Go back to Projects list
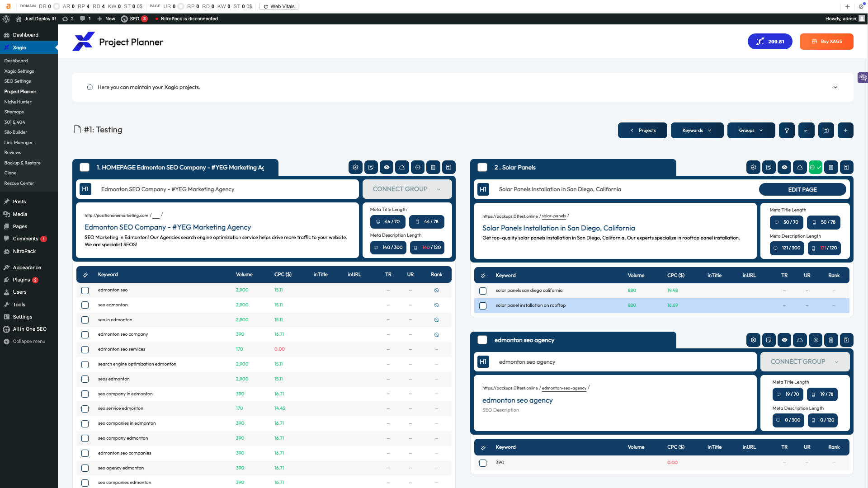 coord(642,130)
